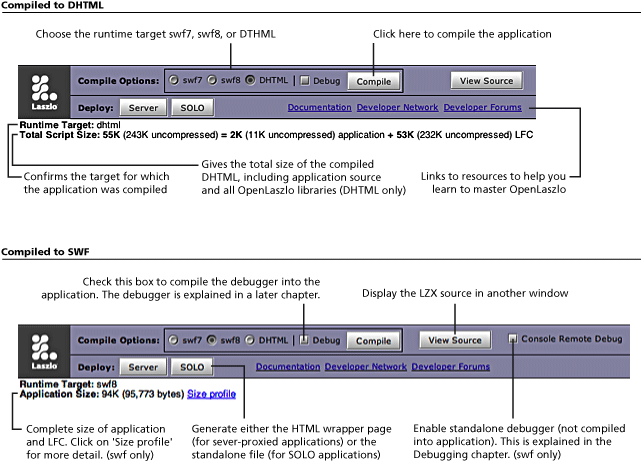The height and width of the screenshot is (462, 641).
Task: Click Compile button in upper toolbar
Action: coord(374,81)
